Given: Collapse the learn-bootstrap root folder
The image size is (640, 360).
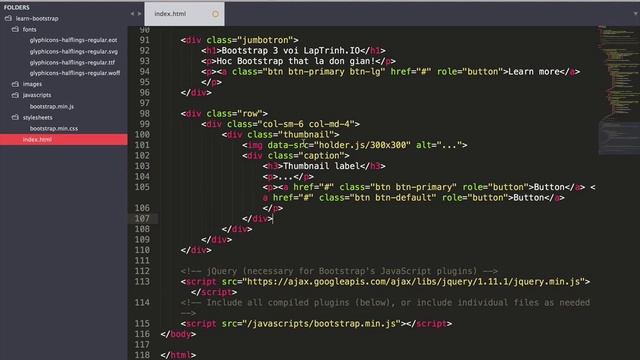Looking at the screenshot, I should pyautogui.click(x=8, y=18).
